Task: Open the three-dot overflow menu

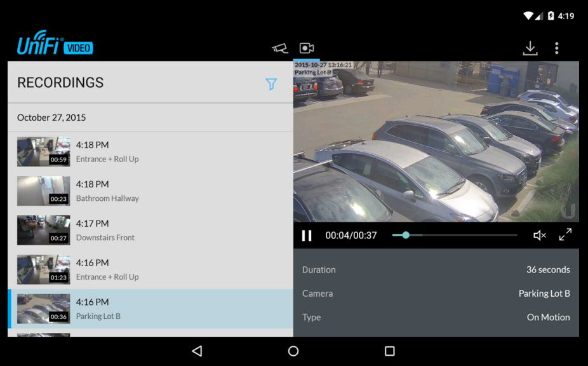Action: [x=556, y=48]
